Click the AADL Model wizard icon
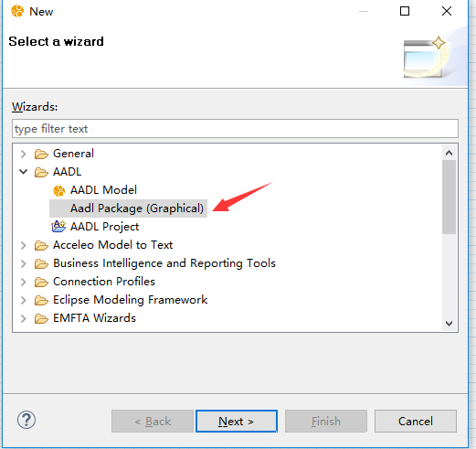 click(x=58, y=191)
